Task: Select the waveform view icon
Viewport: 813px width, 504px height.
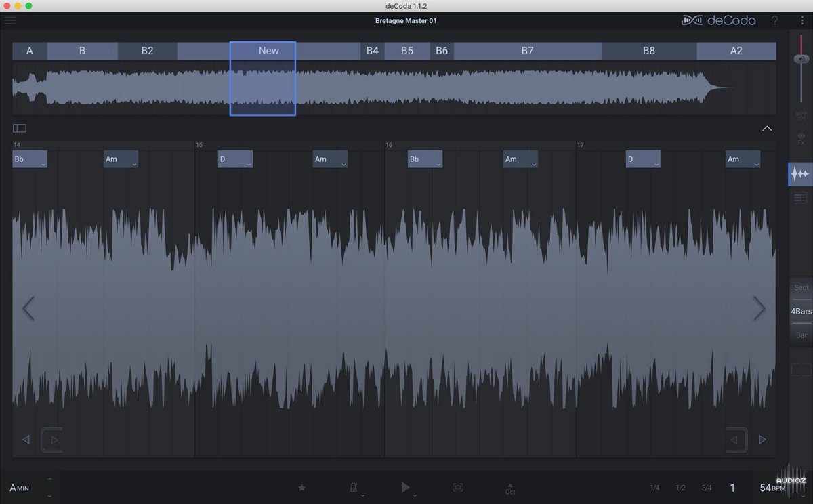Action: [x=800, y=174]
